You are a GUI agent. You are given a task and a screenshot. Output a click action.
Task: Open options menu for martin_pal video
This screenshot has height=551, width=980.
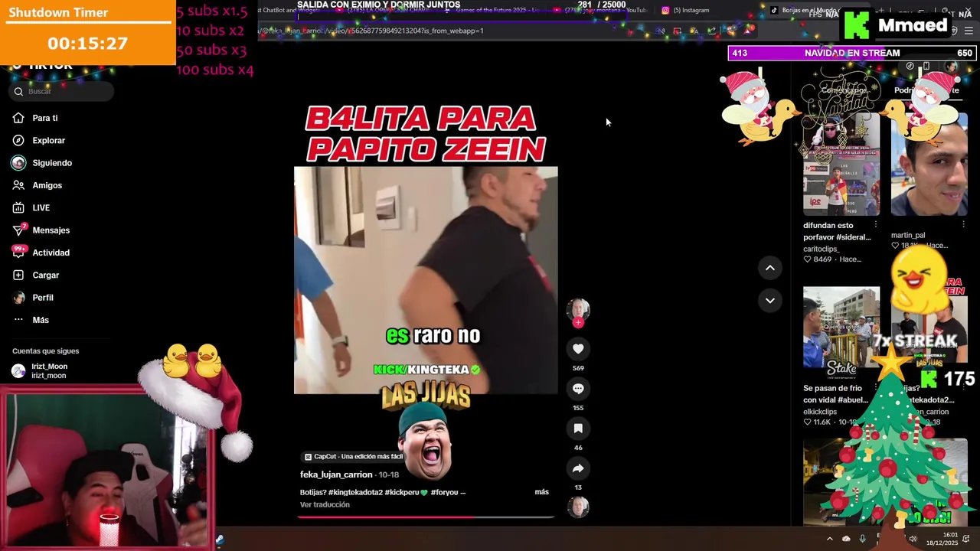(963, 225)
